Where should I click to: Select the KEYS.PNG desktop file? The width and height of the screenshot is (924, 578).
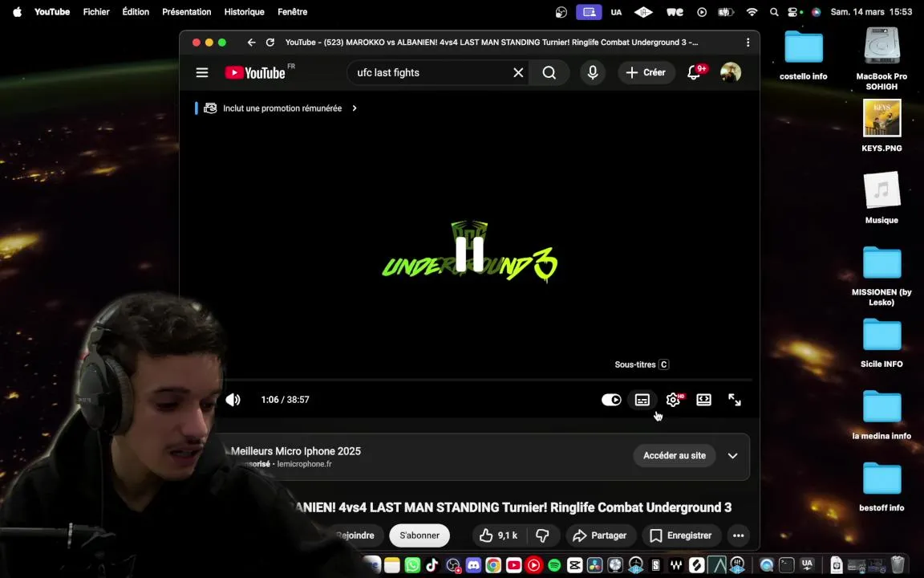[881, 125]
